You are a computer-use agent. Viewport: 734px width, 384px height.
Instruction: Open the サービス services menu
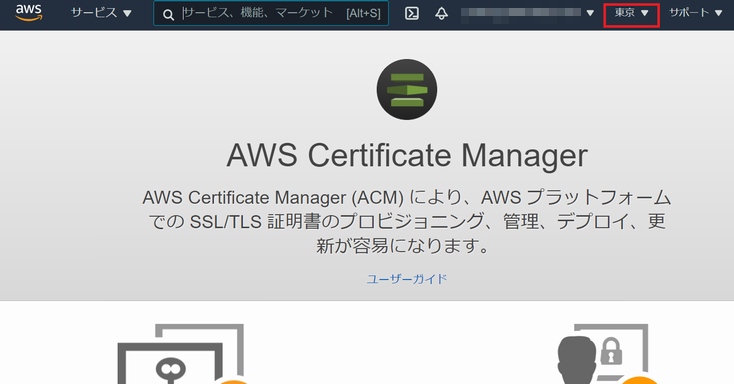click(x=101, y=13)
